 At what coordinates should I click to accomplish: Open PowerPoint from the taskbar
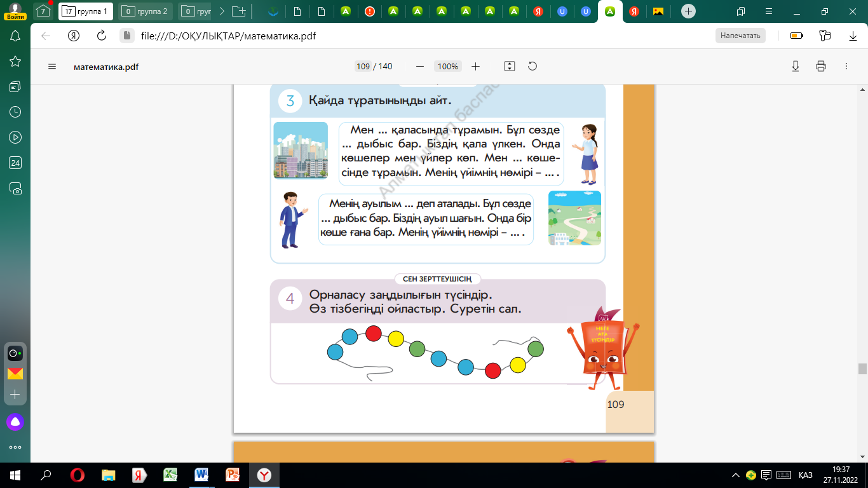tap(233, 475)
